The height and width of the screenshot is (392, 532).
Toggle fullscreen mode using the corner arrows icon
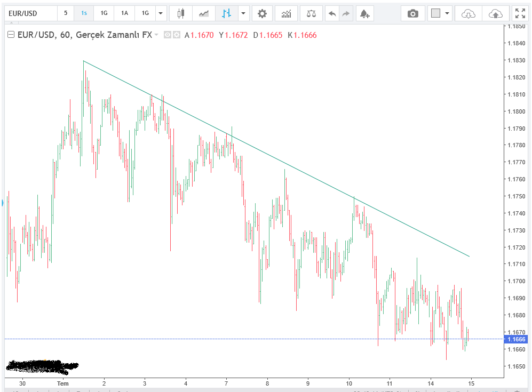(x=519, y=13)
